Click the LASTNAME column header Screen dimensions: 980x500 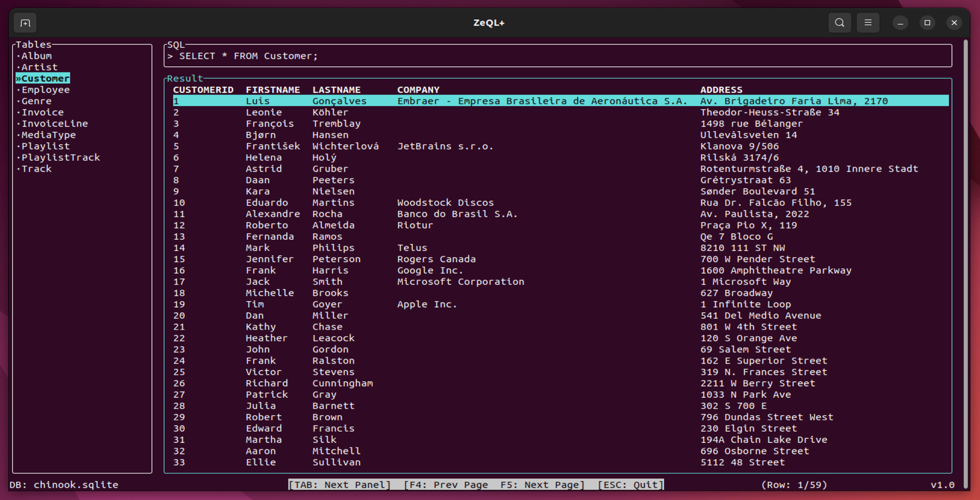click(336, 90)
